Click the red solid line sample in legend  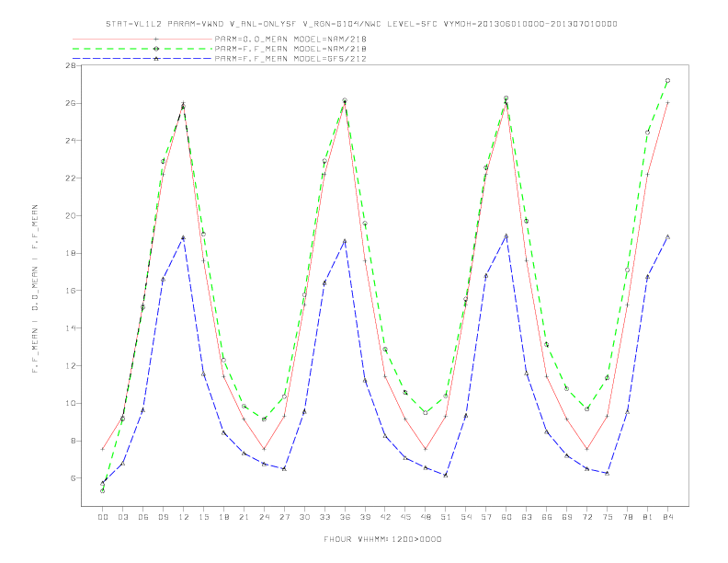tap(142, 39)
